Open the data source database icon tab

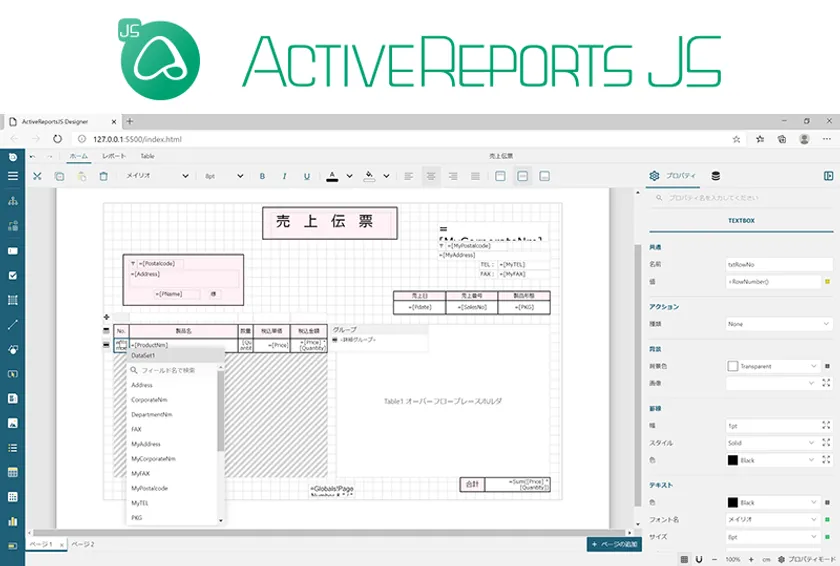715,176
